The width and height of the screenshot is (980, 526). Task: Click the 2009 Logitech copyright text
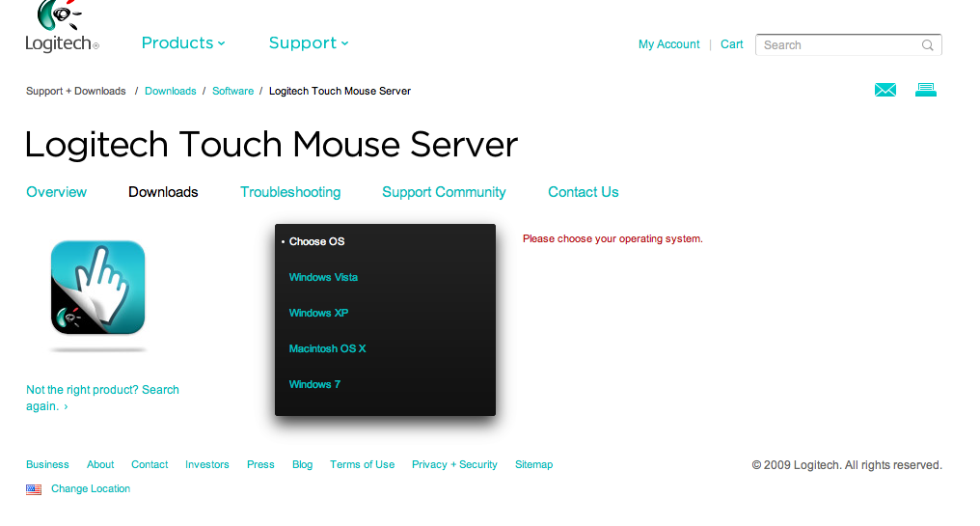point(847,465)
